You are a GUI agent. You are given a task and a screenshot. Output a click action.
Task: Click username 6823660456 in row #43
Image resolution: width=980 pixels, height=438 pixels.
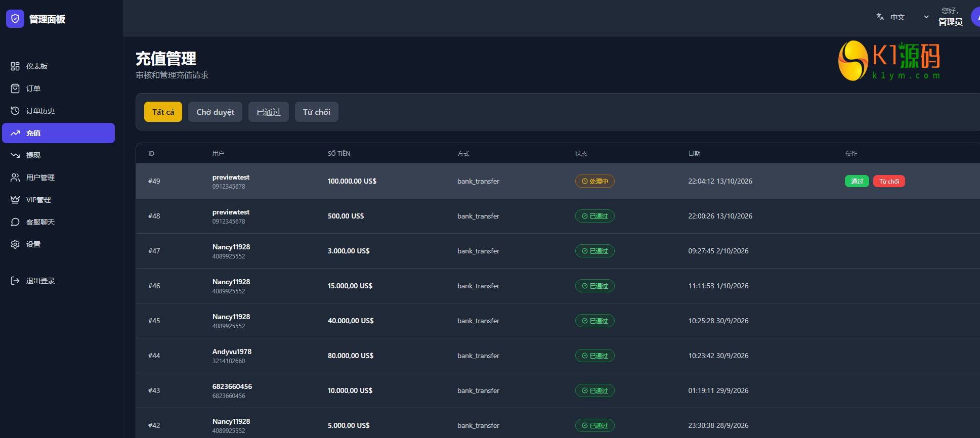[232, 386]
